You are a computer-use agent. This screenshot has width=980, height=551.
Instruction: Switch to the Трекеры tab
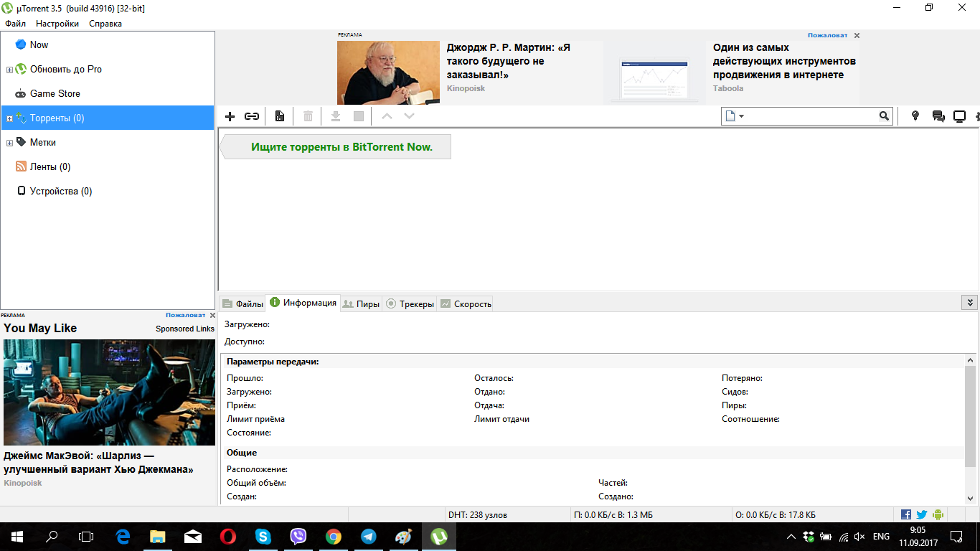pyautogui.click(x=410, y=303)
